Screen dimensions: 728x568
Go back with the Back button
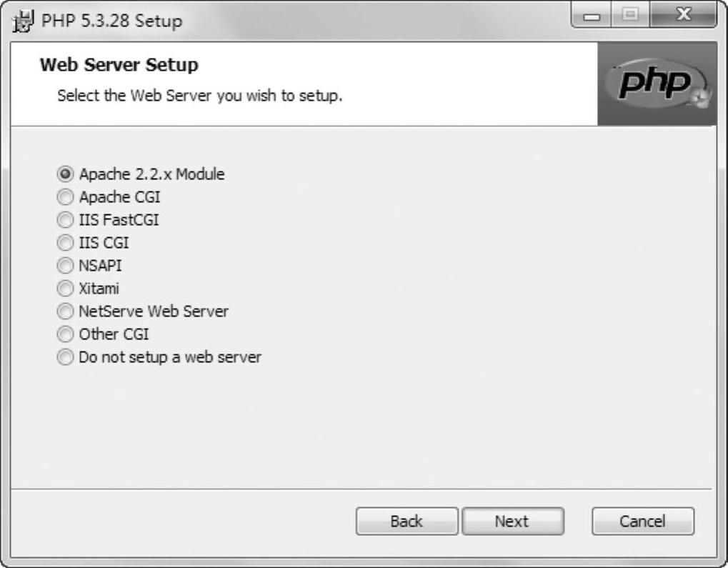point(407,522)
